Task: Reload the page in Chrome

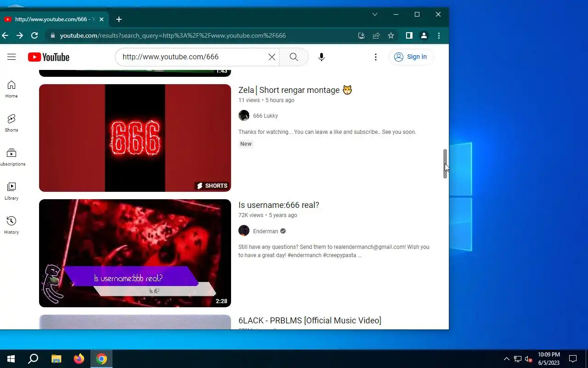Action: 34,35
